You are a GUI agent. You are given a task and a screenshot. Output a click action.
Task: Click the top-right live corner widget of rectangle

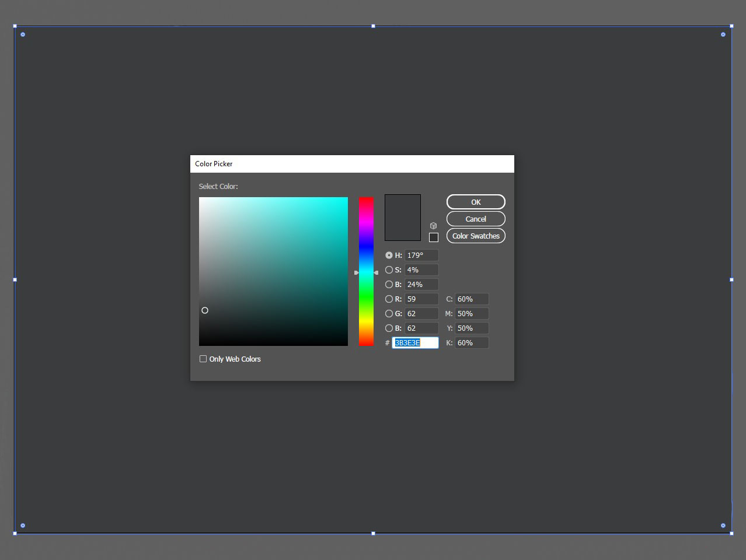[x=723, y=34]
